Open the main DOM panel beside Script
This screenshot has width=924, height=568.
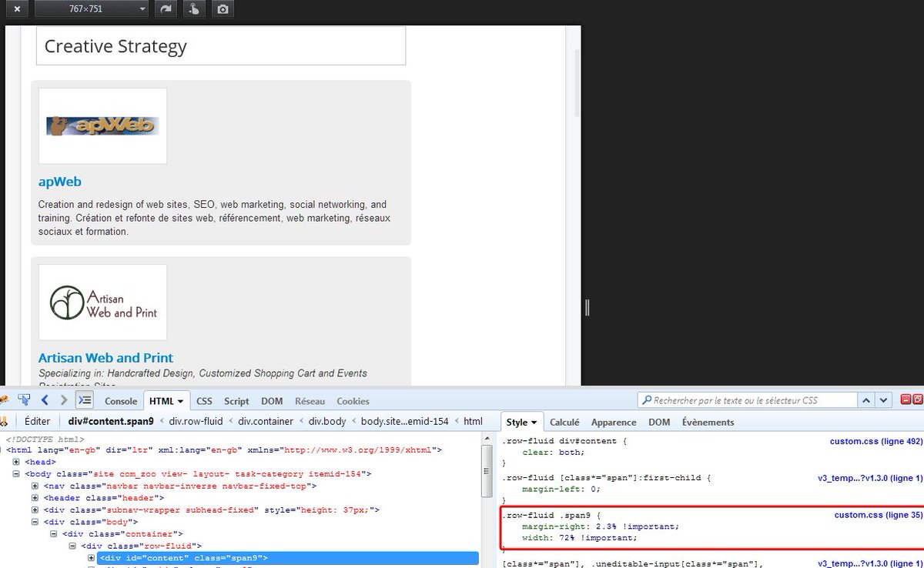272,401
